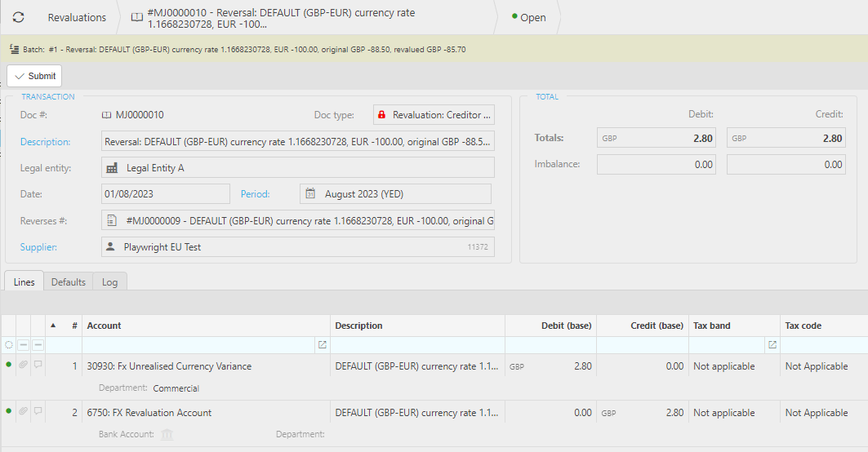Image resolution: width=868 pixels, height=452 pixels.
Task: Click the person icon in the Supplier field
Action: pos(110,246)
